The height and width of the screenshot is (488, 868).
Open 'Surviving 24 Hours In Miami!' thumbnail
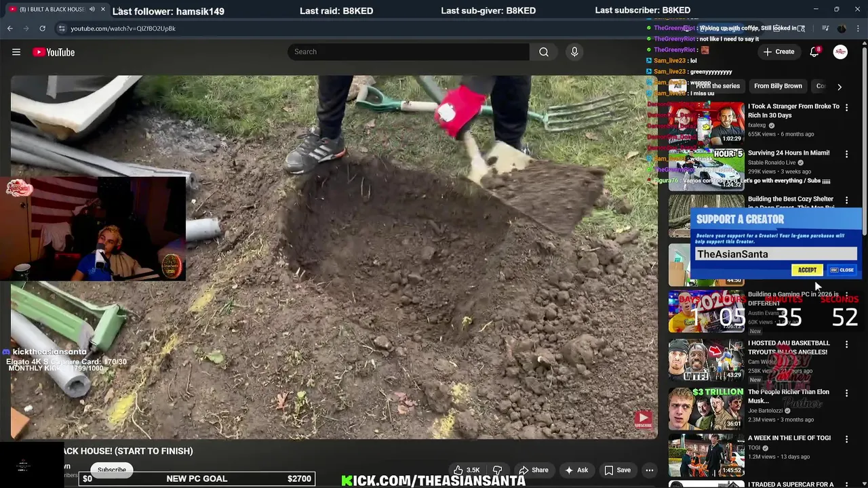[706, 169]
